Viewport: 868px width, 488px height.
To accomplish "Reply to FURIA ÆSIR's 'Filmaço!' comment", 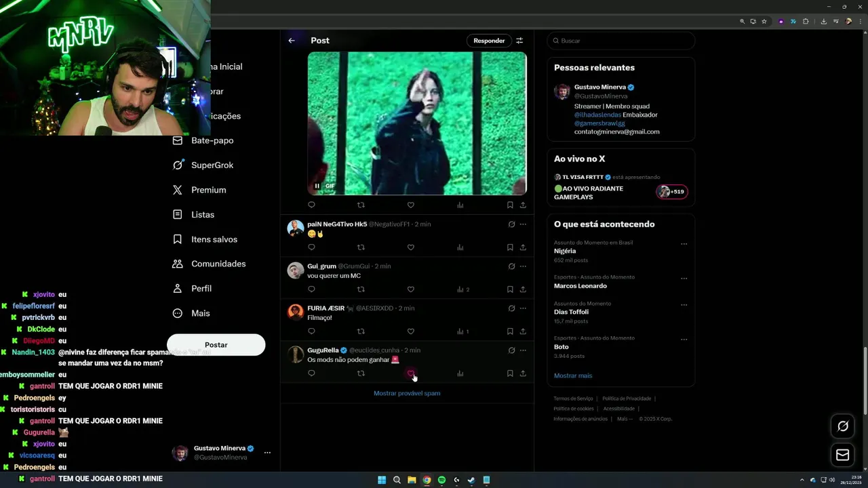I will [x=311, y=331].
